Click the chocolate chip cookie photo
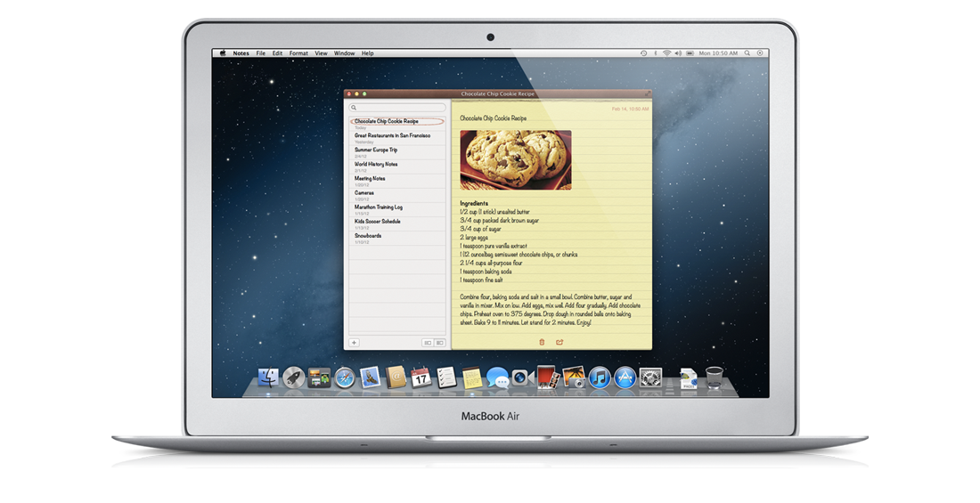This screenshot has height=503, width=980. tap(516, 159)
